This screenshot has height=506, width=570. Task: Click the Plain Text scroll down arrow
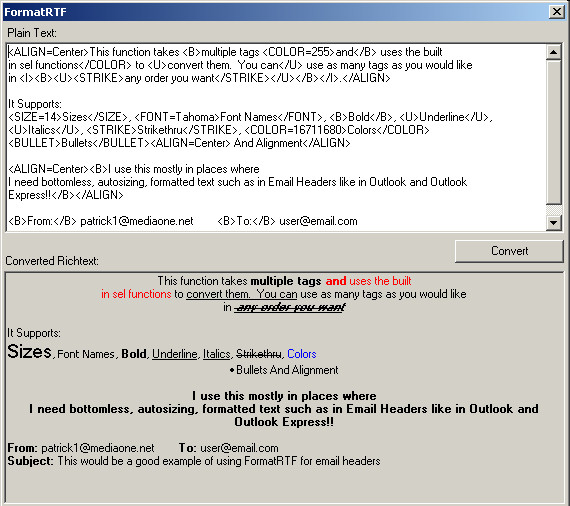pyautogui.click(x=554, y=223)
